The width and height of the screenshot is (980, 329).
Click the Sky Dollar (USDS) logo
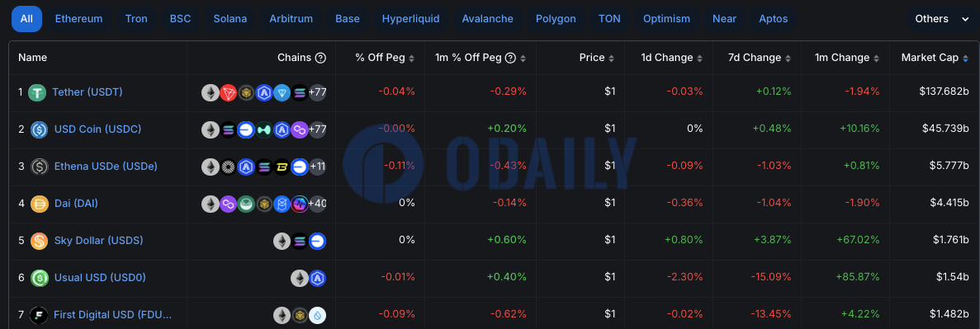coord(40,241)
